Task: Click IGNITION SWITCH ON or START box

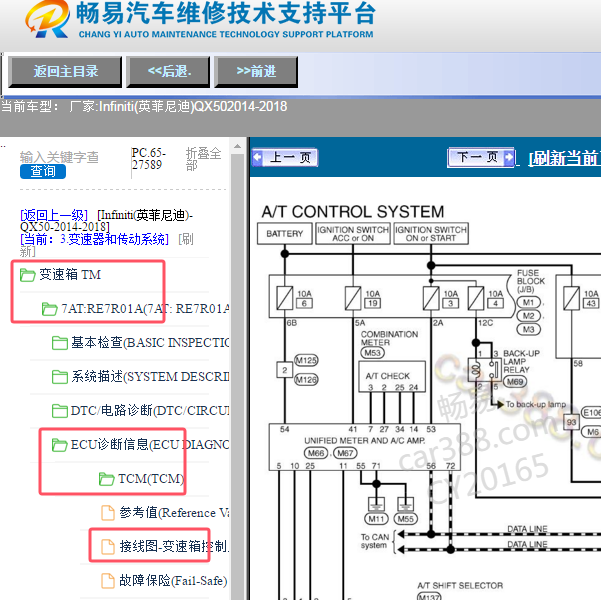Action: pyautogui.click(x=431, y=233)
